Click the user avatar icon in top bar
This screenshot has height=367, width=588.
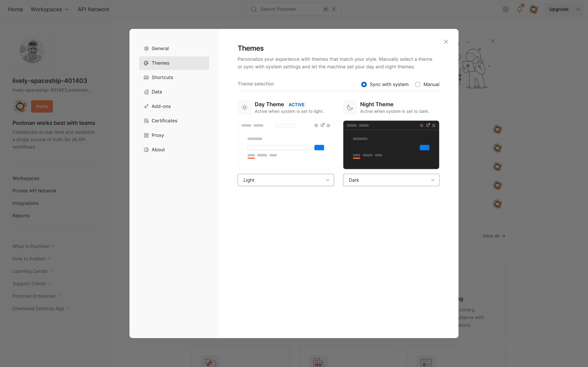coord(534,9)
